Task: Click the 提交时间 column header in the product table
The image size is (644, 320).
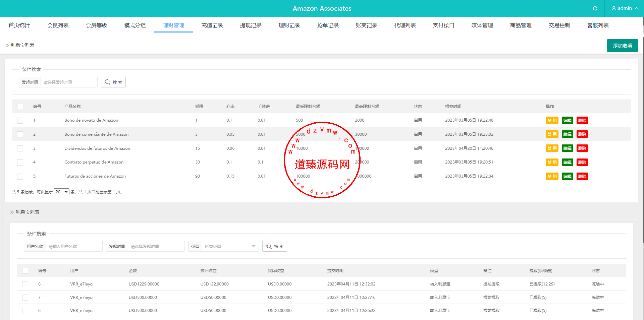Action: 453,107
